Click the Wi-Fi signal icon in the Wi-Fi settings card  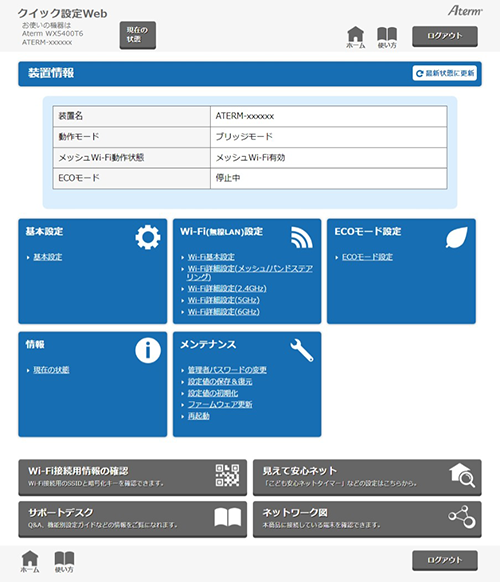[x=301, y=238]
